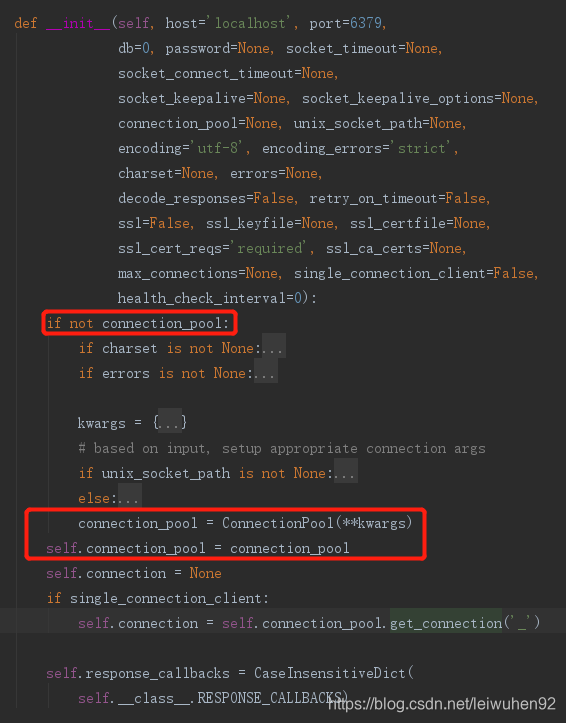Click the port=6379 parameter
The image size is (566, 723).
pos(346,23)
